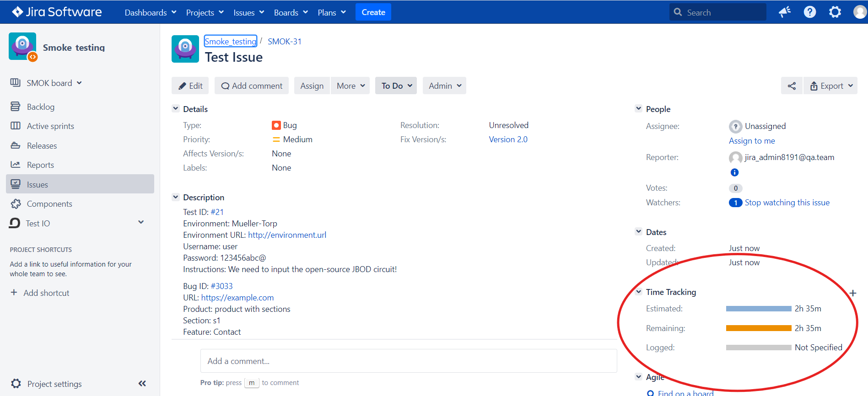Screen dimensions: 868x396
Task: Open the Dashboards dropdown menu
Action: (x=151, y=12)
